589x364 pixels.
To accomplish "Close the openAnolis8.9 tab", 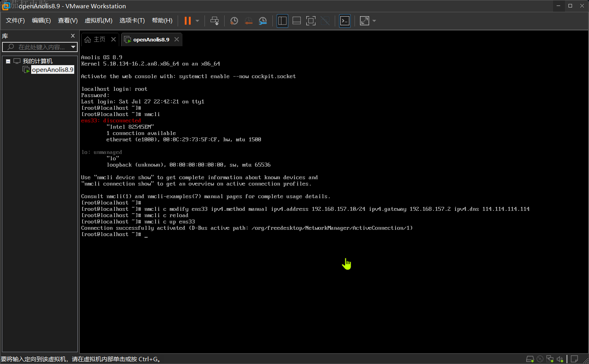I will pyautogui.click(x=176, y=39).
